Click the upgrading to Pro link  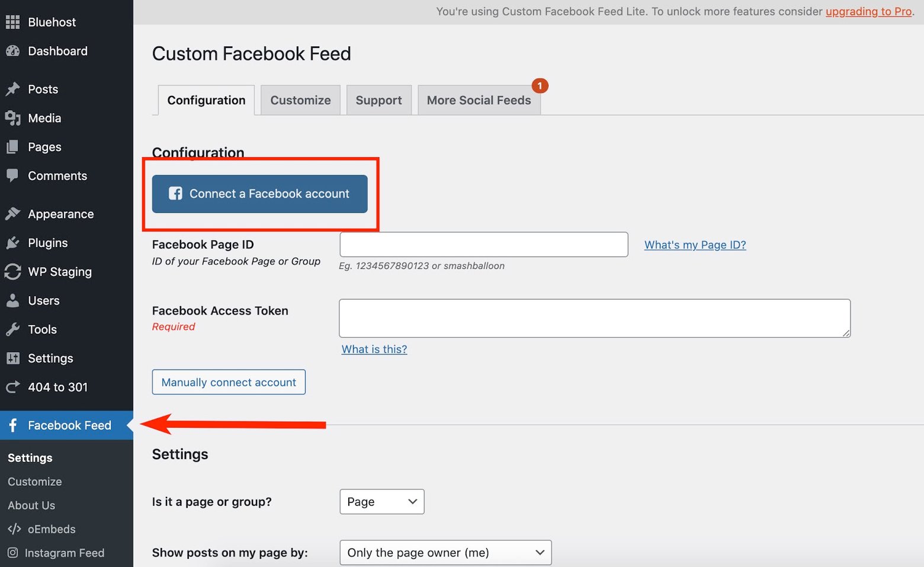(x=868, y=11)
